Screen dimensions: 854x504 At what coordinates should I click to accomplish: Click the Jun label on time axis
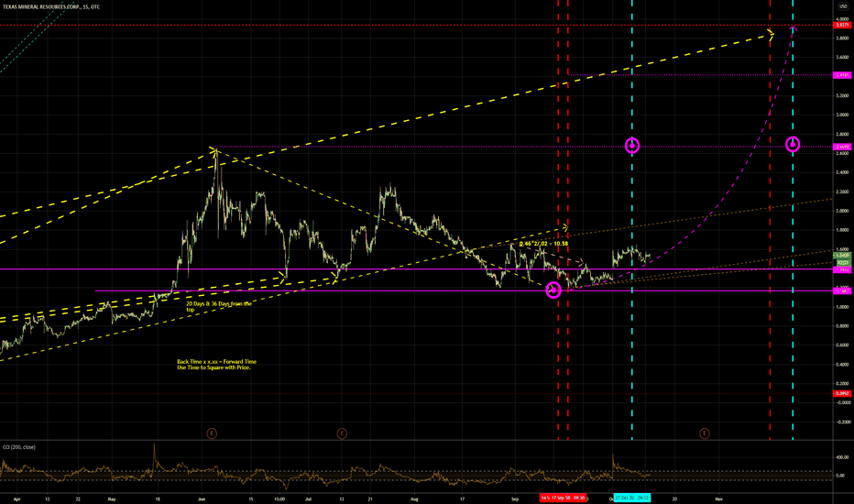click(202, 499)
